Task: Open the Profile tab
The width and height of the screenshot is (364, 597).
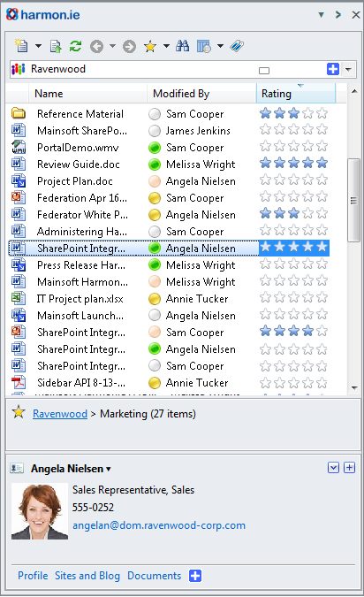Action: click(33, 576)
